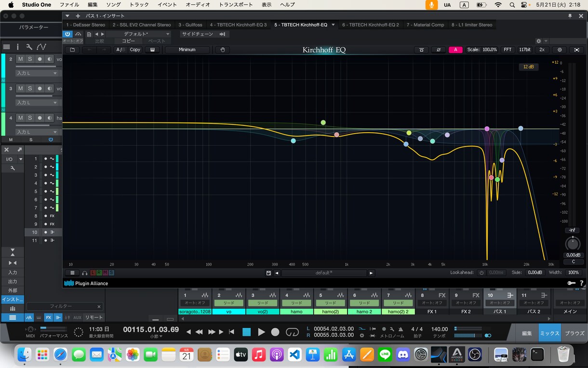Toggle the plugin power bypass button
This screenshot has width=588, height=368.
click(x=67, y=34)
